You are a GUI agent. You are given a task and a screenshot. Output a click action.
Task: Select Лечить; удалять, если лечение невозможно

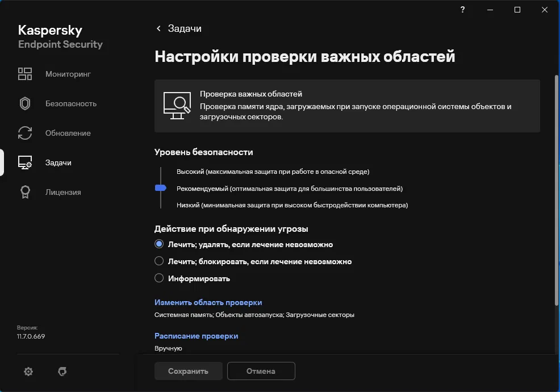pyautogui.click(x=159, y=244)
